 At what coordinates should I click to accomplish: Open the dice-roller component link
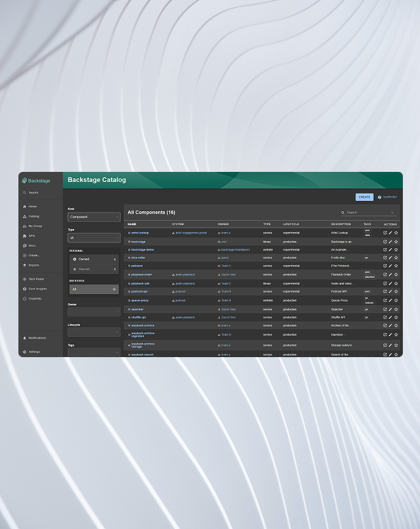point(138,258)
